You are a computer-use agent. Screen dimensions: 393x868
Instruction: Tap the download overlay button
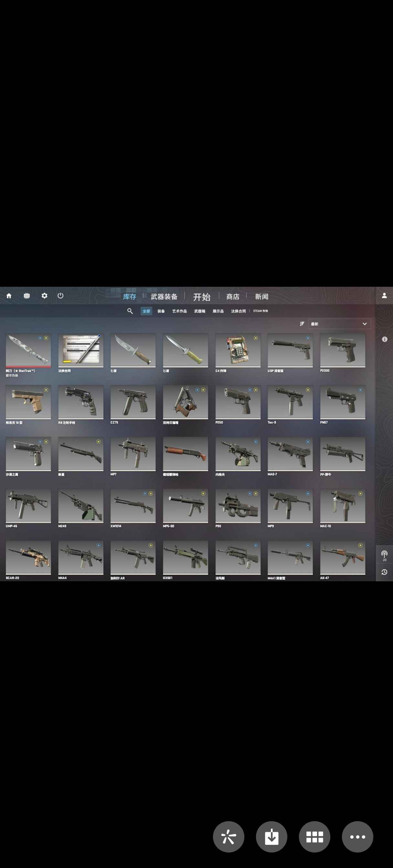click(271, 837)
